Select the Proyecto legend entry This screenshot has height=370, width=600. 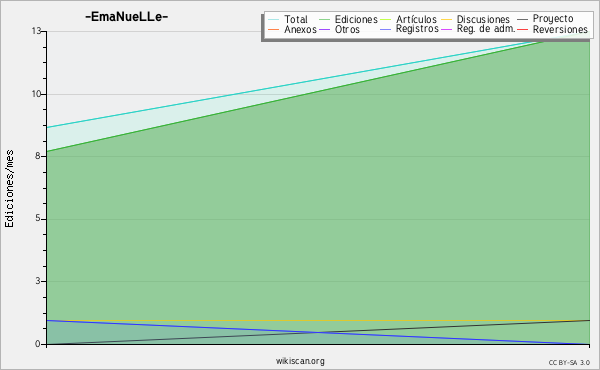[x=545, y=18]
